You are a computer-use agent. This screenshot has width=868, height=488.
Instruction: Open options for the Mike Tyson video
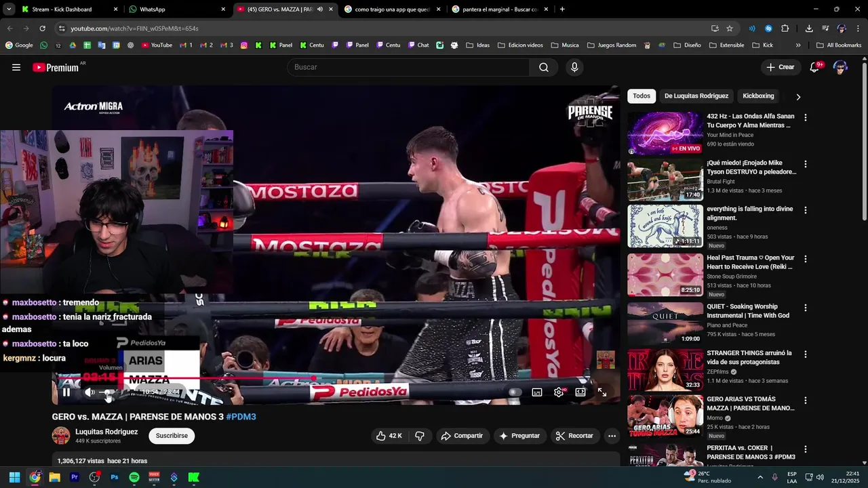(x=806, y=164)
